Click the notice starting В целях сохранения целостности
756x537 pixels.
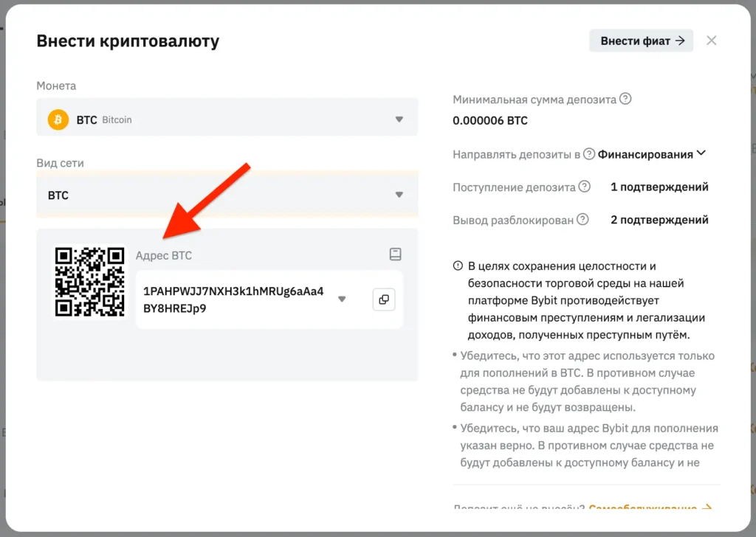[586, 300]
